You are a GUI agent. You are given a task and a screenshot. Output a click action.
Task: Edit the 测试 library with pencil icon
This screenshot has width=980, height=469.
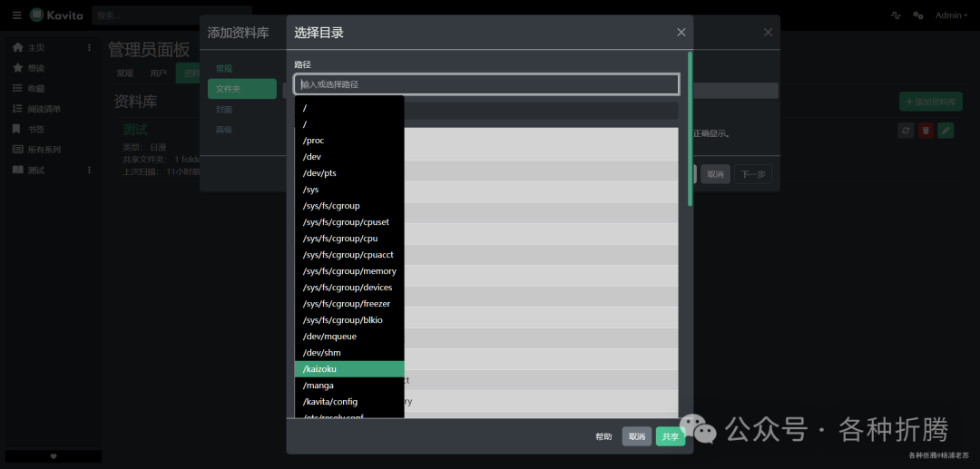pos(946,131)
